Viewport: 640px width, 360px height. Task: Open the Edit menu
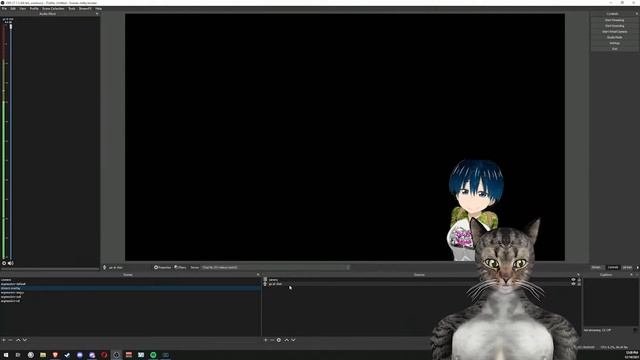pos(13,9)
